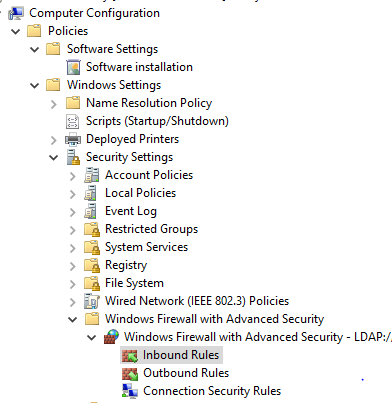The width and height of the screenshot is (392, 403).
Task: Collapse the Security Settings node
Action: click(54, 158)
